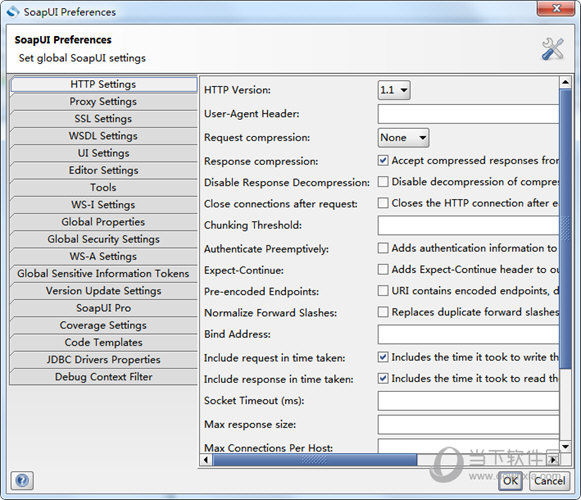581x500 pixels.
Task: Uncheck Include response in time taken
Action: [x=383, y=378]
